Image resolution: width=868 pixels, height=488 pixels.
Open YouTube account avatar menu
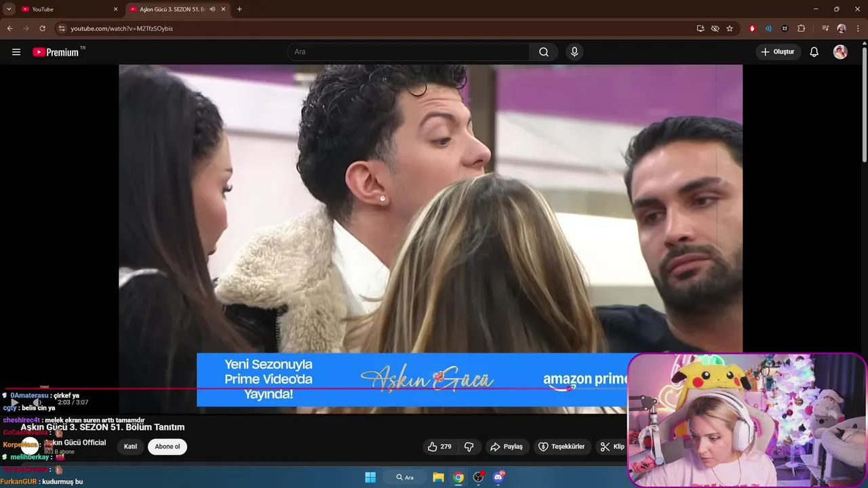click(x=840, y=52)
